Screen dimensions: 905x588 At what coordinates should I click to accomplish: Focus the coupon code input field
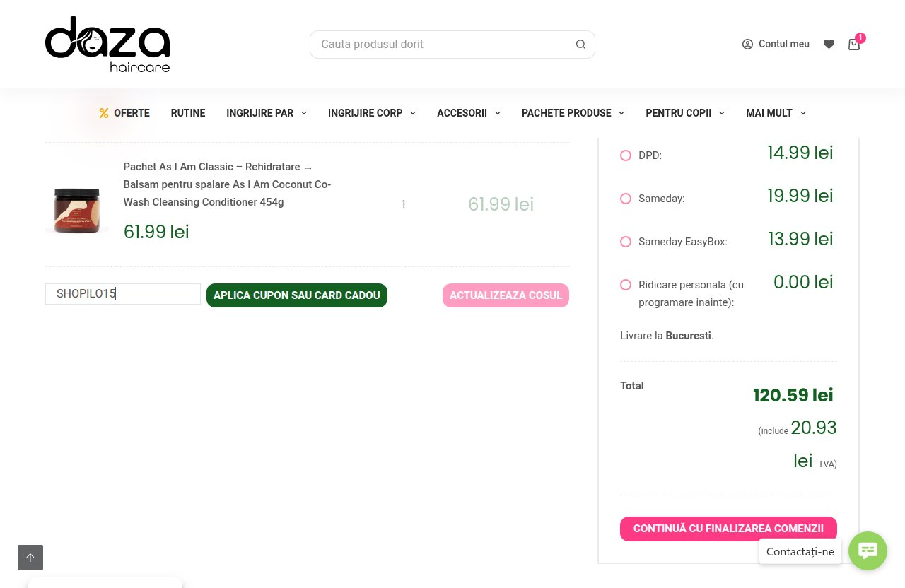coord(123,294)
